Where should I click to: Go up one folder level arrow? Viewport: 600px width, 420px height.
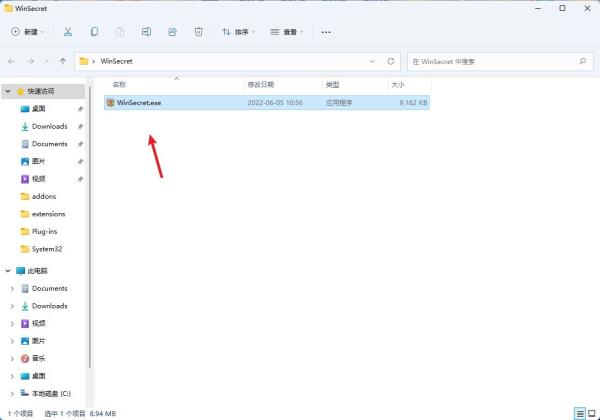tap(63, 61)
